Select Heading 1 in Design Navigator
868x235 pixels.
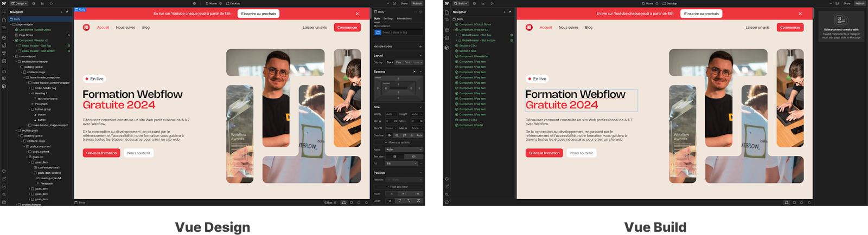41,93
